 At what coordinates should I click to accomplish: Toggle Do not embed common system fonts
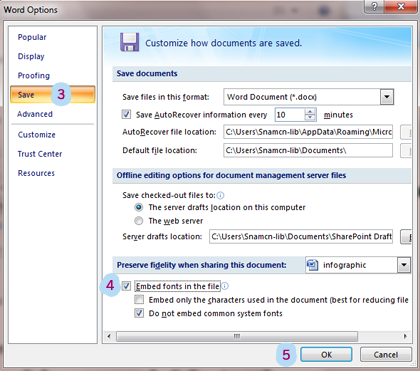coord(139,313)
